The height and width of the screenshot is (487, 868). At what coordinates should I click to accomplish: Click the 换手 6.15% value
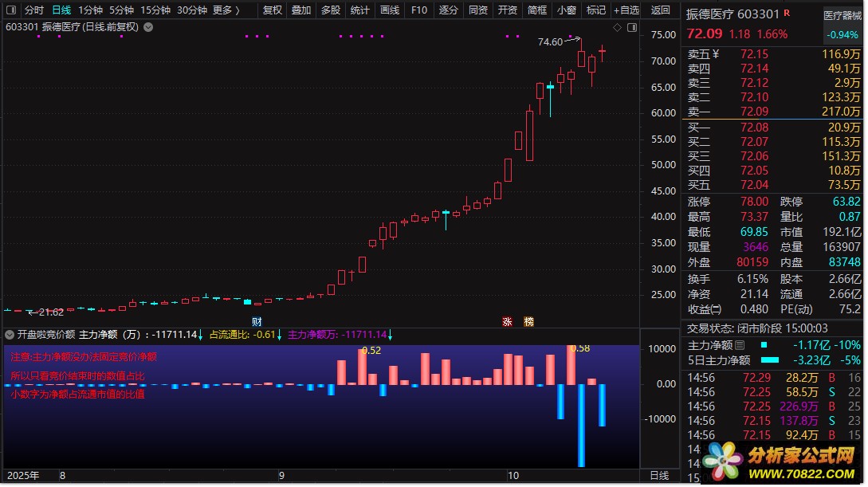[x=753, y=279]
